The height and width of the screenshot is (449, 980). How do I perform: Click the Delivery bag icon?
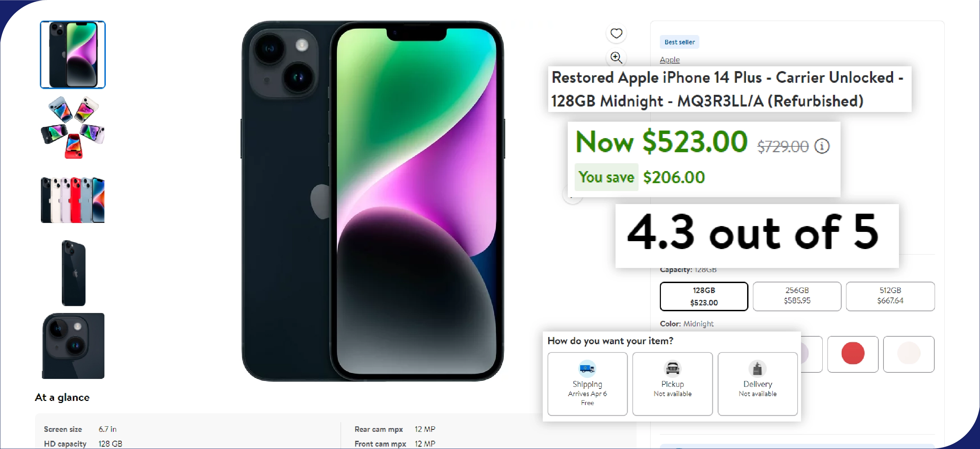pos(757,368)
